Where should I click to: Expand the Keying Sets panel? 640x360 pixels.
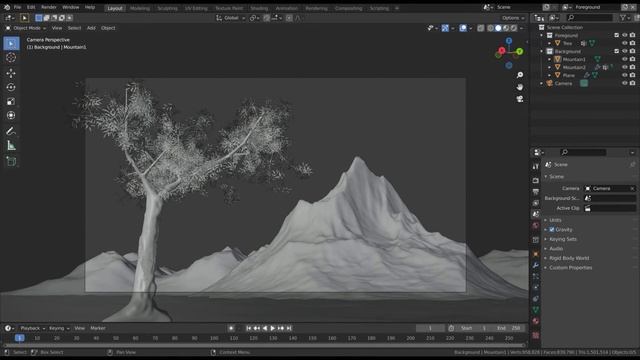[x=562, y=239]
